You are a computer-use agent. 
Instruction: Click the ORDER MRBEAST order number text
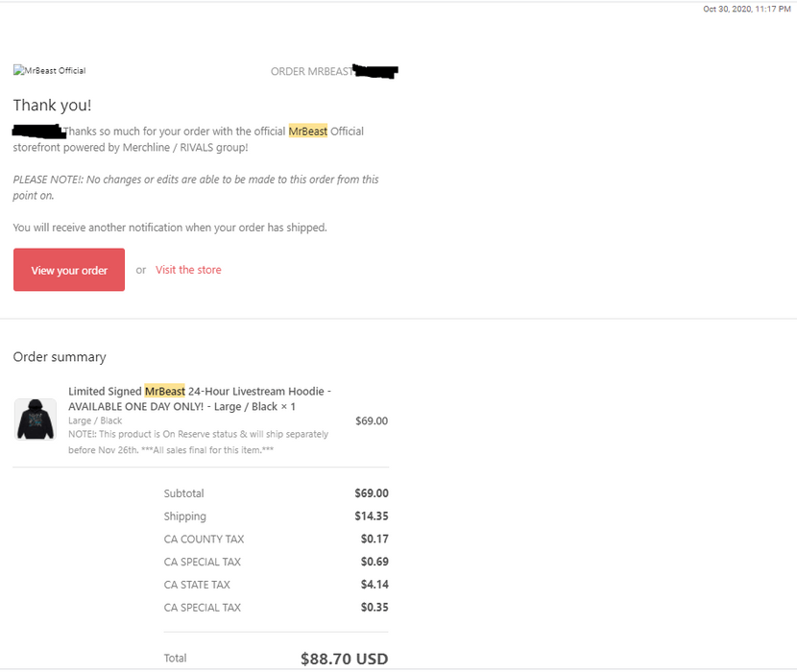tap(312, 71)
